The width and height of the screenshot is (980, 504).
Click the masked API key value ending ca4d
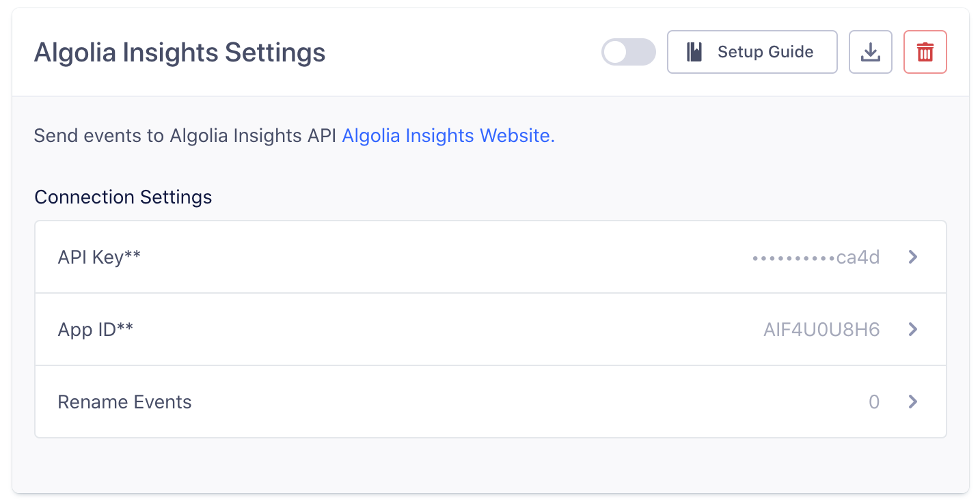click(x=815, y=257)
